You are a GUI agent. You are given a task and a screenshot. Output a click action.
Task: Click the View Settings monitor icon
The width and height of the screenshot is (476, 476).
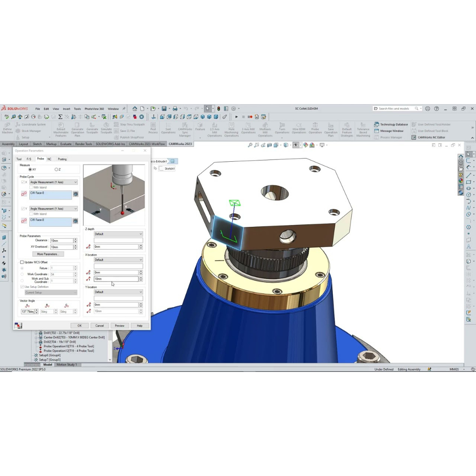pyautogui.click(x=322, y=145)
